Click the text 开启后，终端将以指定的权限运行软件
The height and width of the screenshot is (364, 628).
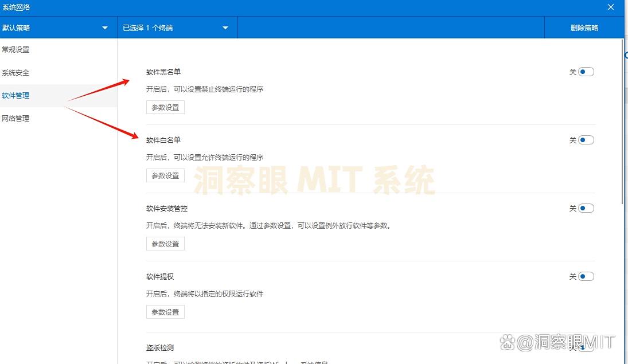(x=205, y=294)
